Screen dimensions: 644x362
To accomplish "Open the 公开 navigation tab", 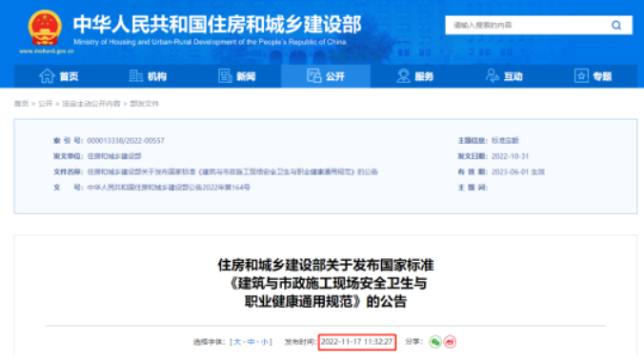I will click(326, 76).
